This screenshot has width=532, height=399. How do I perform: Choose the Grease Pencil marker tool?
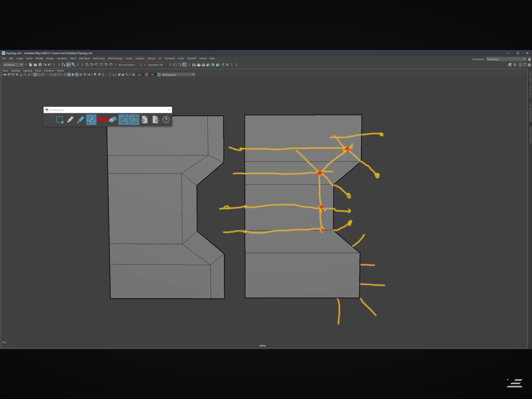click(x=81, y=120)
